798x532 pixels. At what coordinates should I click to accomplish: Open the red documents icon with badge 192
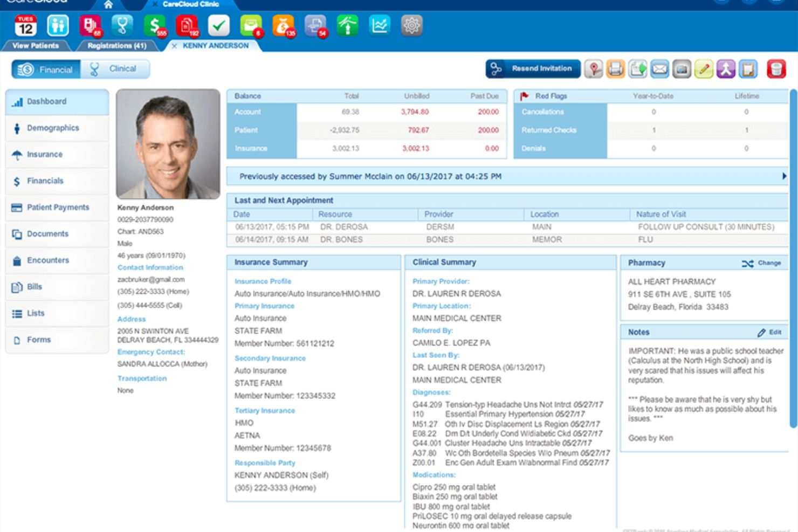(x=187, y=25)
